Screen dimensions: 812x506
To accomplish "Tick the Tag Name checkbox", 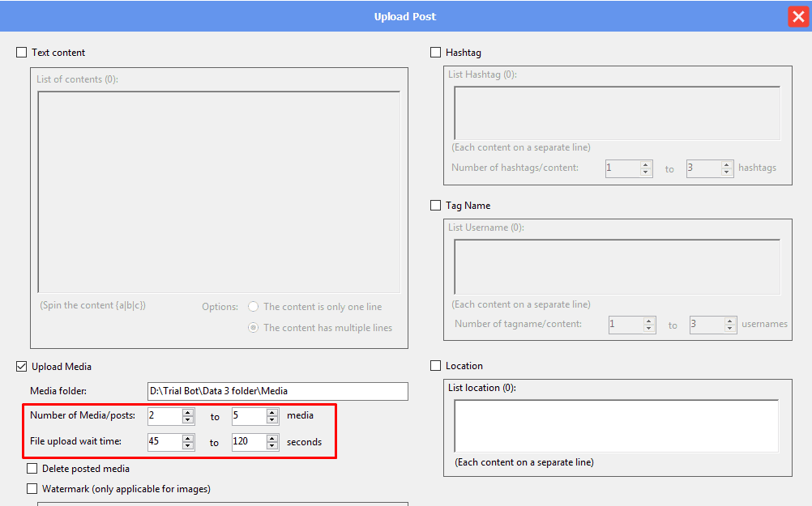I will 436,206.
